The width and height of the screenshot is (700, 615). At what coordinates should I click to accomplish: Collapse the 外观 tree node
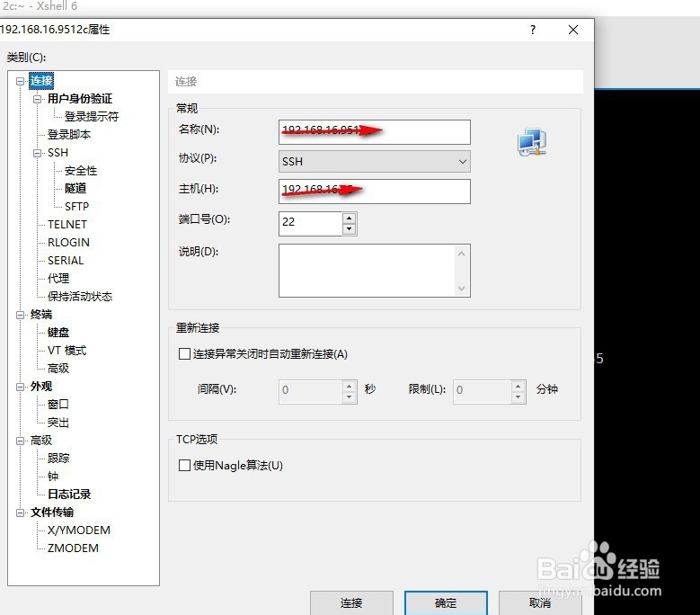(x=20, y=387)
